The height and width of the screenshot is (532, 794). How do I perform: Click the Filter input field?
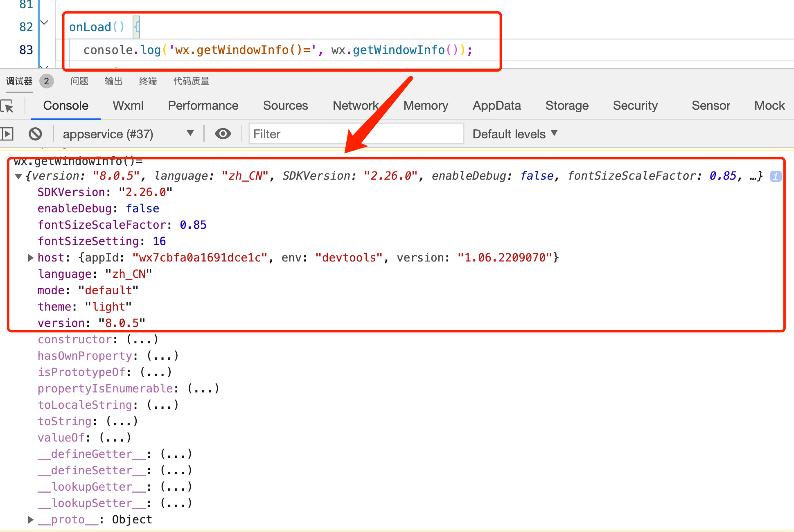click(x=356, y=134)
